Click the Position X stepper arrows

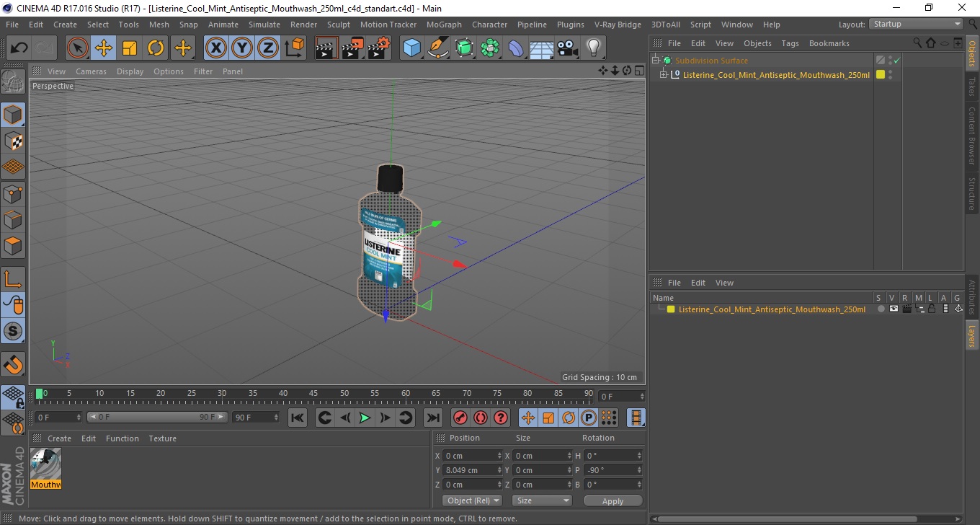(499, 456)
